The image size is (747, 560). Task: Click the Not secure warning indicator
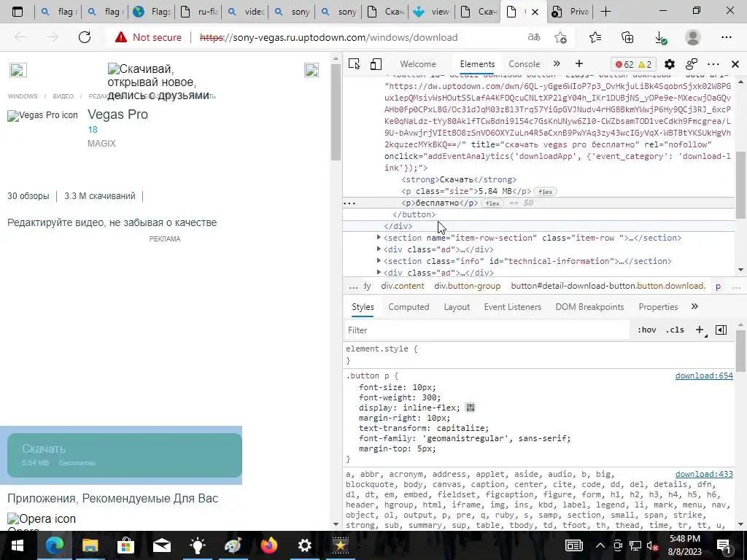(x=148, y=37)
